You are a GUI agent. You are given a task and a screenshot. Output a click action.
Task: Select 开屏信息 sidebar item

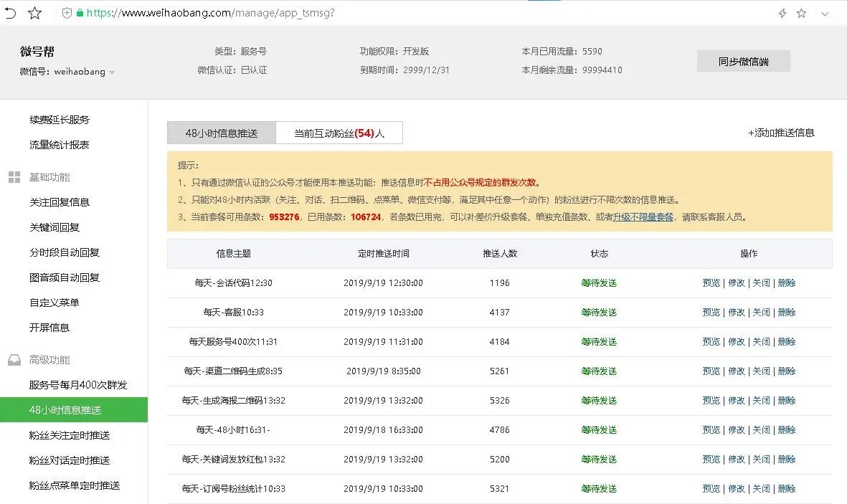coord(49,328)
